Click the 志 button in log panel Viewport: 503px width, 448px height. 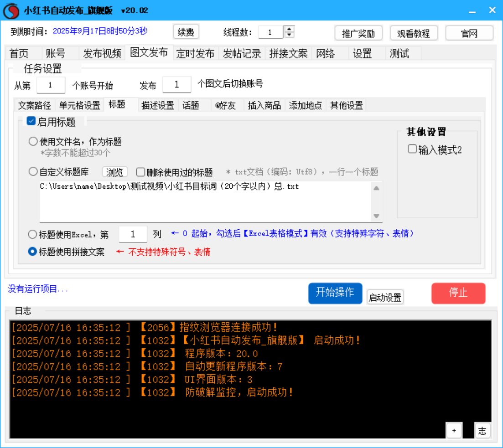point(482,431)
